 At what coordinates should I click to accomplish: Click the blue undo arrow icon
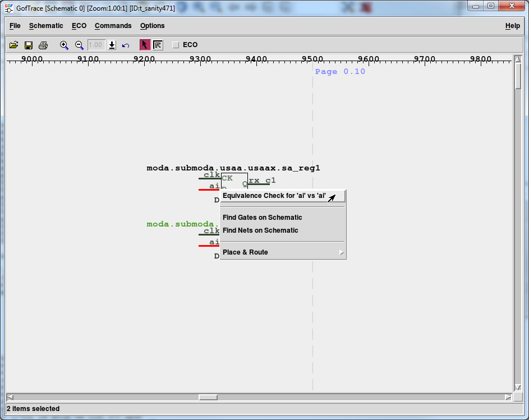pyautogui.click(x=126, y=45)
